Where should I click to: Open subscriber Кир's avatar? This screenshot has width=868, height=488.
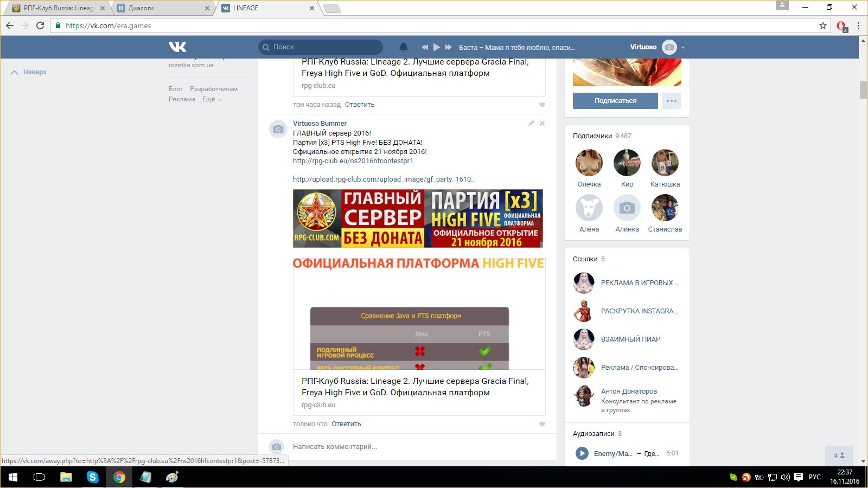pos(627,163)
